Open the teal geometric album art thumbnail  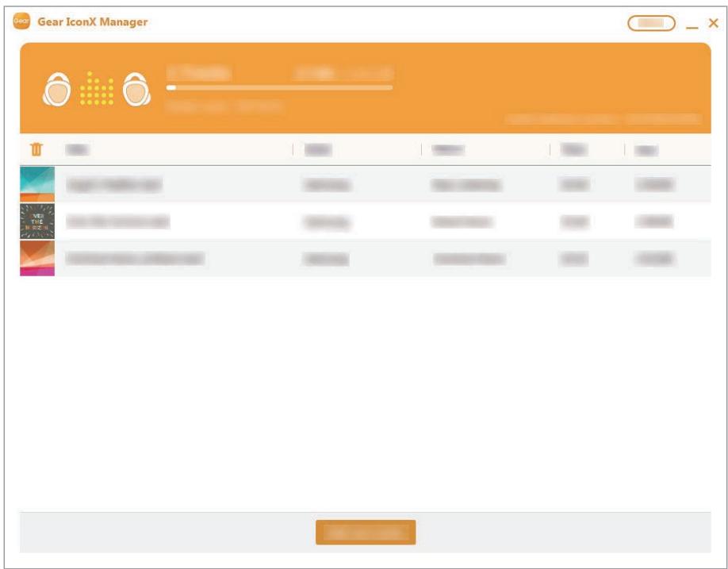pos(37,184)
